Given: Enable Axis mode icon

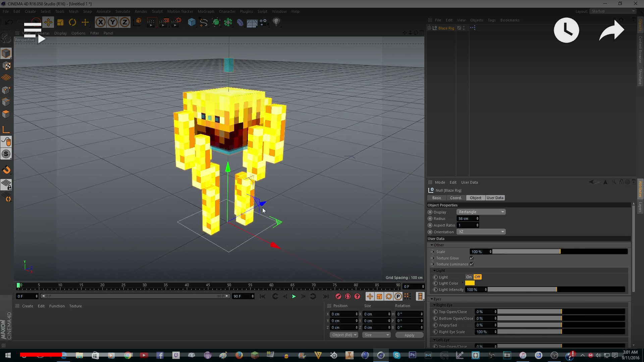Looking at the screenshot, I should pos(6,130).
